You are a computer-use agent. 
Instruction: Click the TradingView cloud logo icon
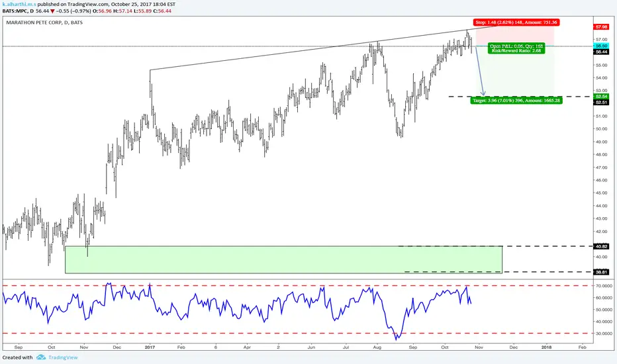[x=41, y=357]
